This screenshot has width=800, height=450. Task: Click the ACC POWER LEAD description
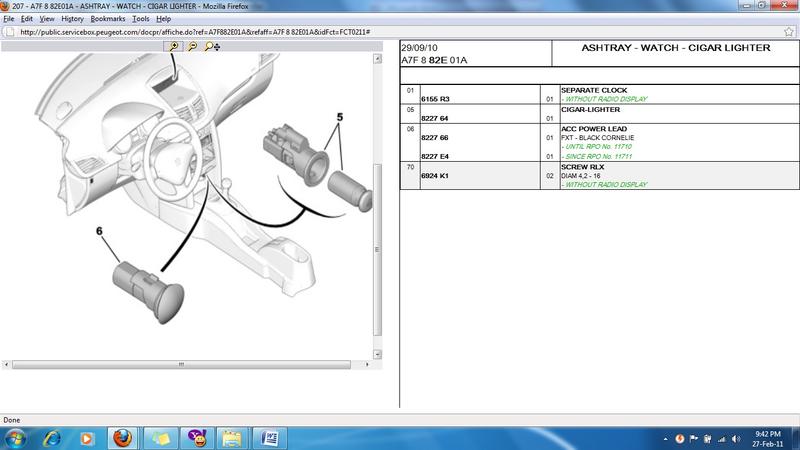pyautogui.click(x=594, y=129)
